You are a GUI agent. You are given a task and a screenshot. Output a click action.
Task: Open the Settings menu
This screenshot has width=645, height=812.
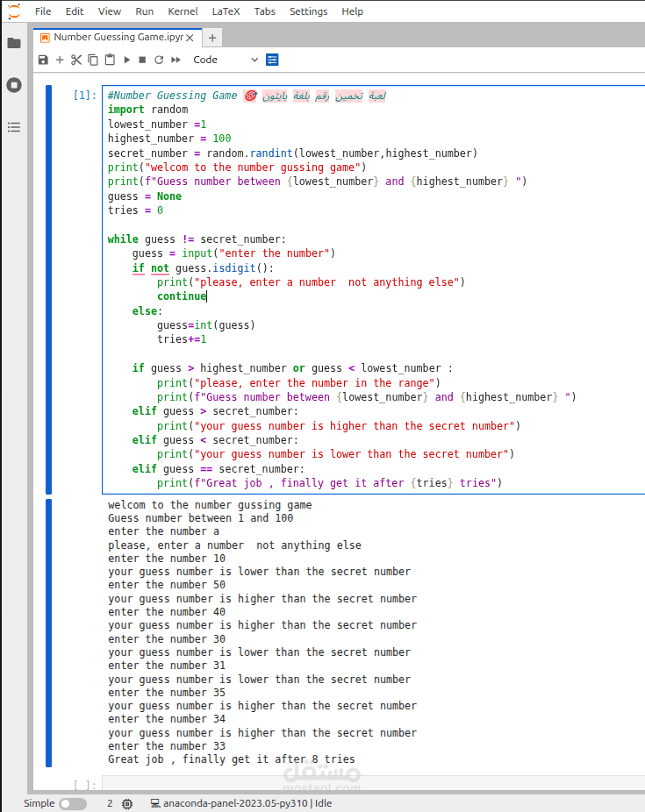tap(308, 11)
